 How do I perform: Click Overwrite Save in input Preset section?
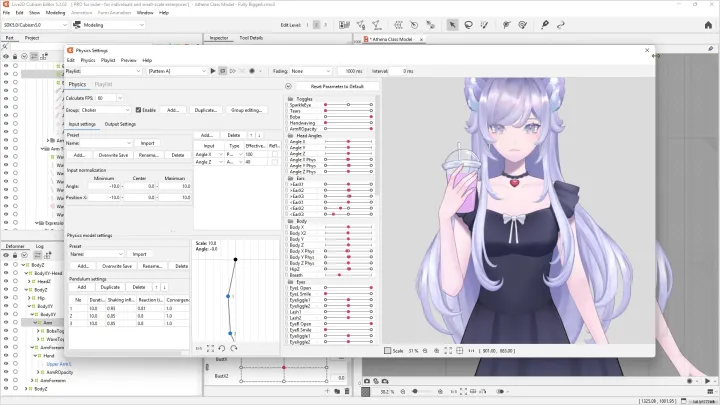[113, 155]
